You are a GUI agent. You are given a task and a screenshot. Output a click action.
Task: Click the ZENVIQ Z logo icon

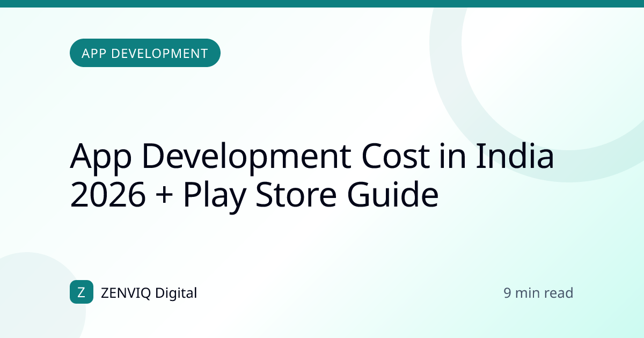(x=82, y=292)
